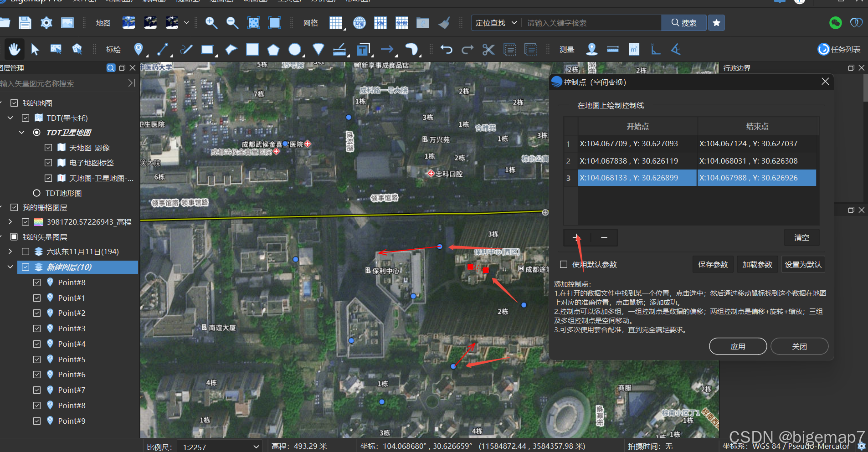Click the broom clear icon

pyautogui.click(x=444, y=23)
